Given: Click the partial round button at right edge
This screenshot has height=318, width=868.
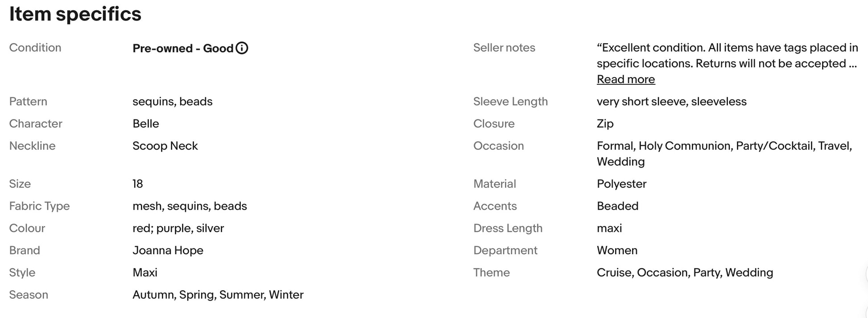Looking at the screenshot, I should tap(865, 273).
